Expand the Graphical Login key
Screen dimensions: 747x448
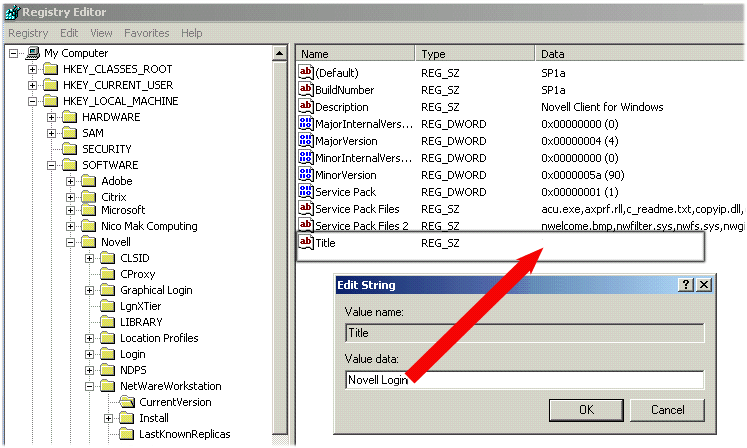[90, 290]
